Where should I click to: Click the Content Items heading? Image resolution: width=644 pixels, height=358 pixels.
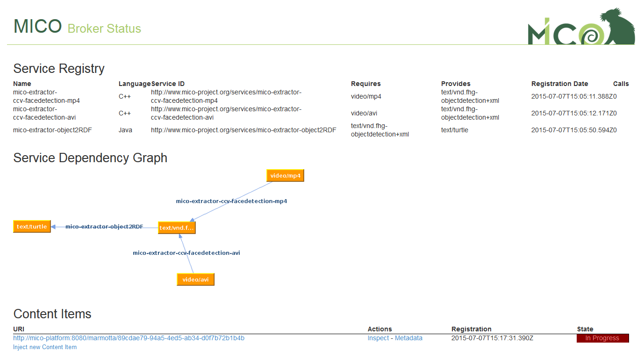click(x=52, y=314)
